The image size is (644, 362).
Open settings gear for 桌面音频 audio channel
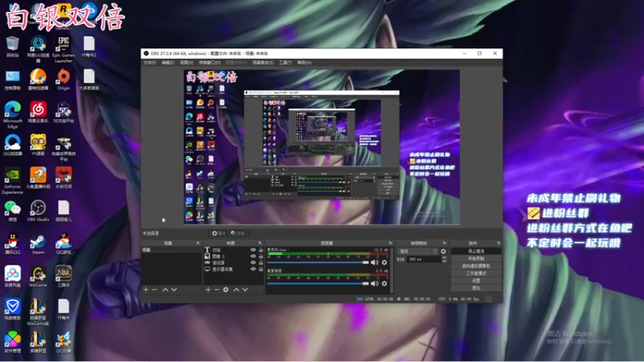[x=385, y=283]
